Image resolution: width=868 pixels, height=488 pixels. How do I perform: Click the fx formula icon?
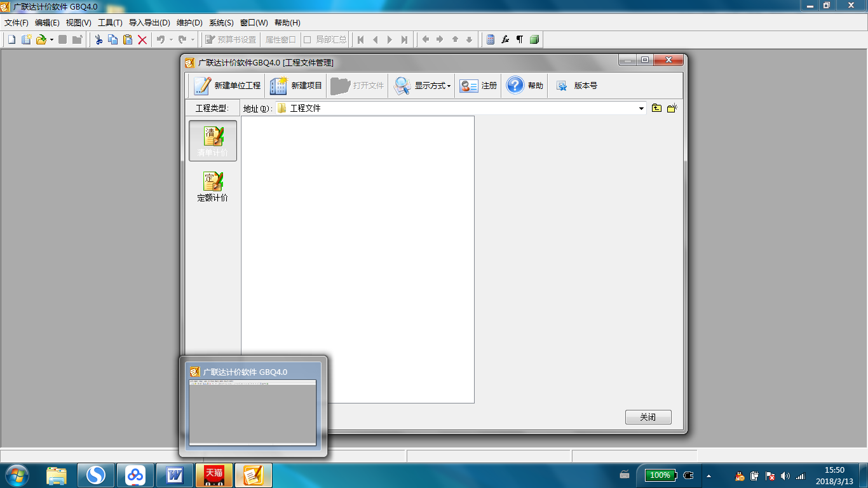point(505,39)
